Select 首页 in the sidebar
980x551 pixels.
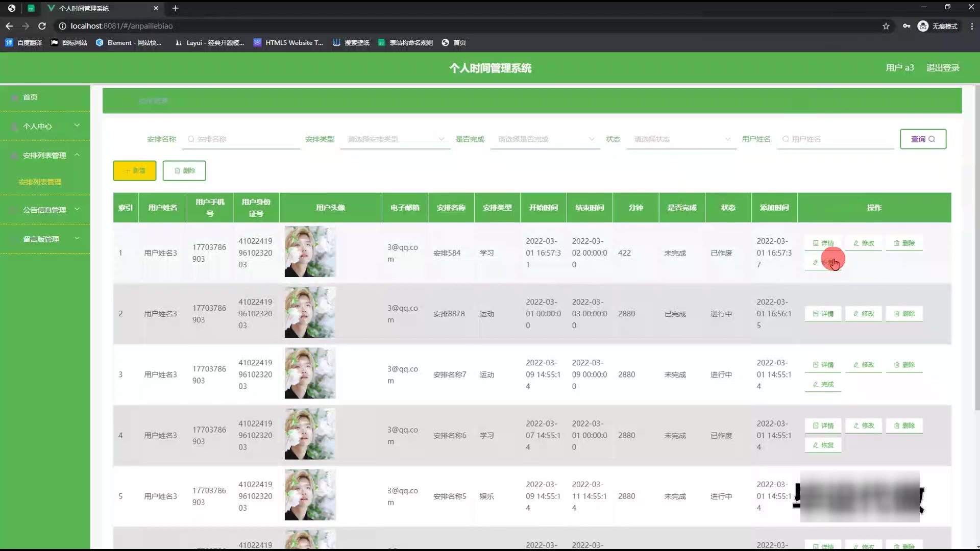click(30, 97)
